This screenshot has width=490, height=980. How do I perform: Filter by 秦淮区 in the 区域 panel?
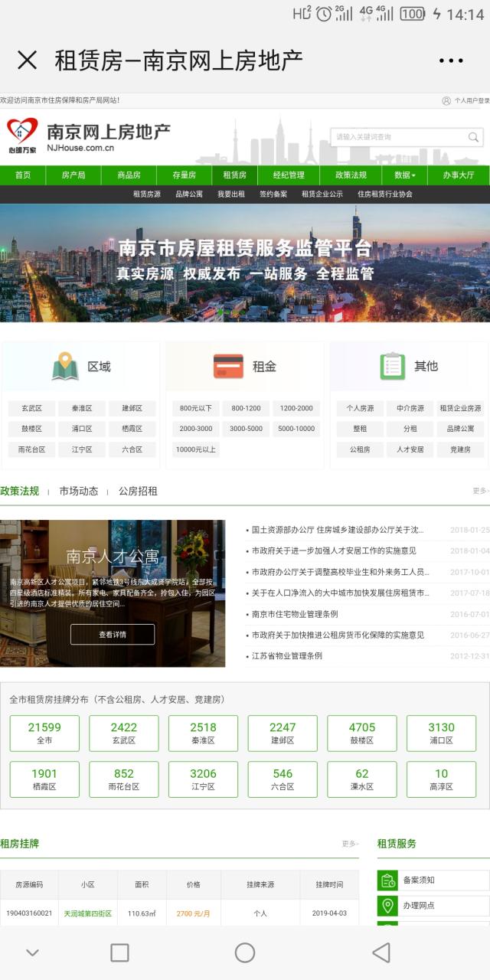point(82,409)
